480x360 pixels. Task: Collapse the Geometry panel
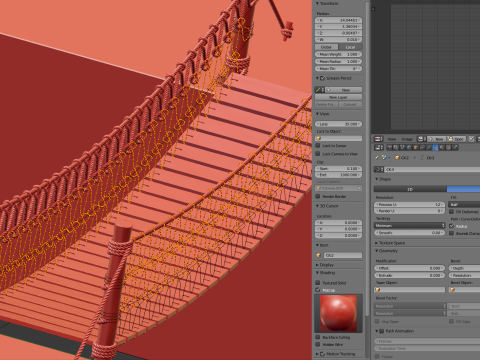click(x=377, y=250)
